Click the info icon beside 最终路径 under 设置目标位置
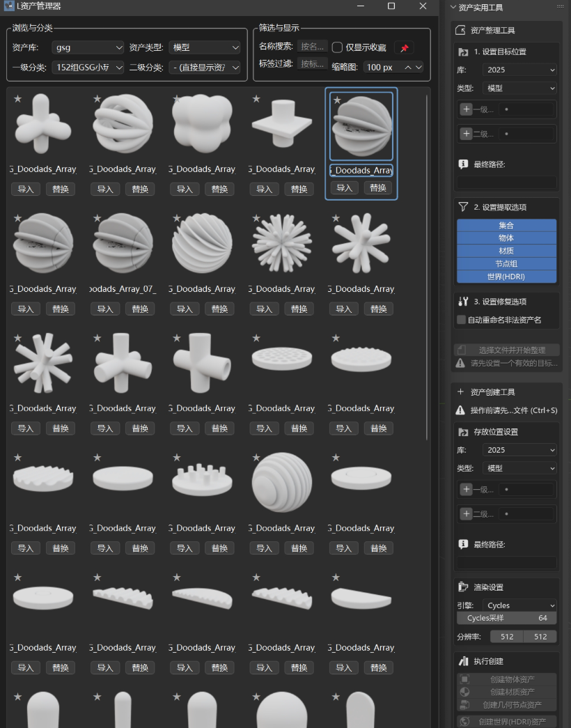 [x=463, y=164]
